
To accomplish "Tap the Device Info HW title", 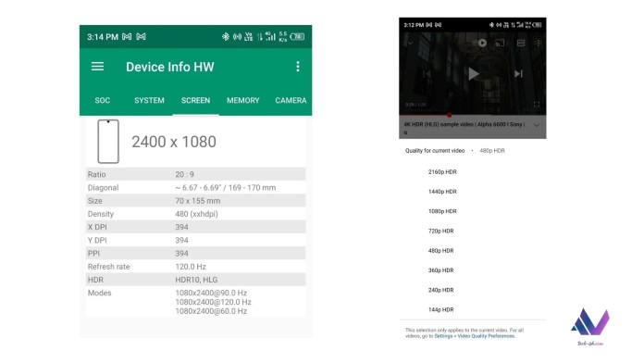I will point(170,67).
